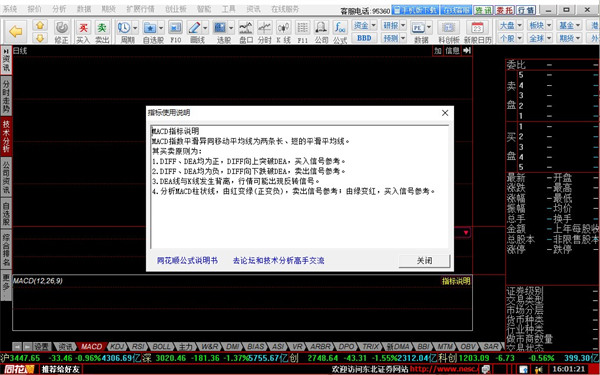Image resolution: width=600 pixels, height=375 pixels.
Task: Open the 公式 formula icon
Action: [x=340, y=28]
